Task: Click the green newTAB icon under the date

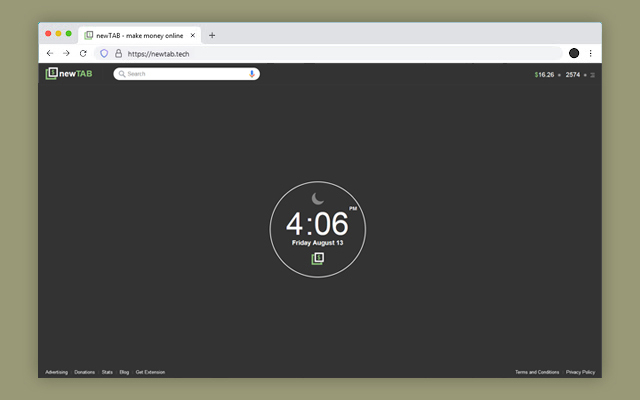Action: pos(318,258)
